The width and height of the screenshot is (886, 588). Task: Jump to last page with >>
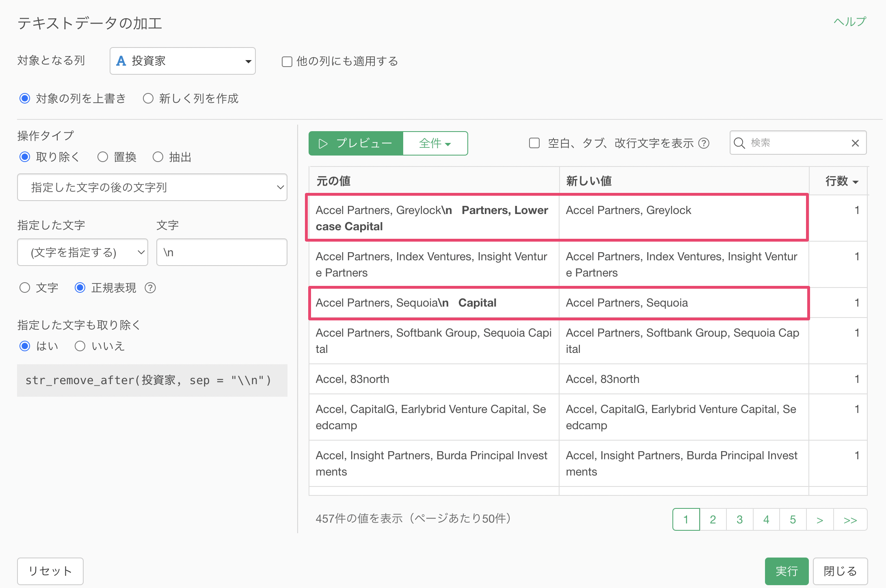(850, 519)
